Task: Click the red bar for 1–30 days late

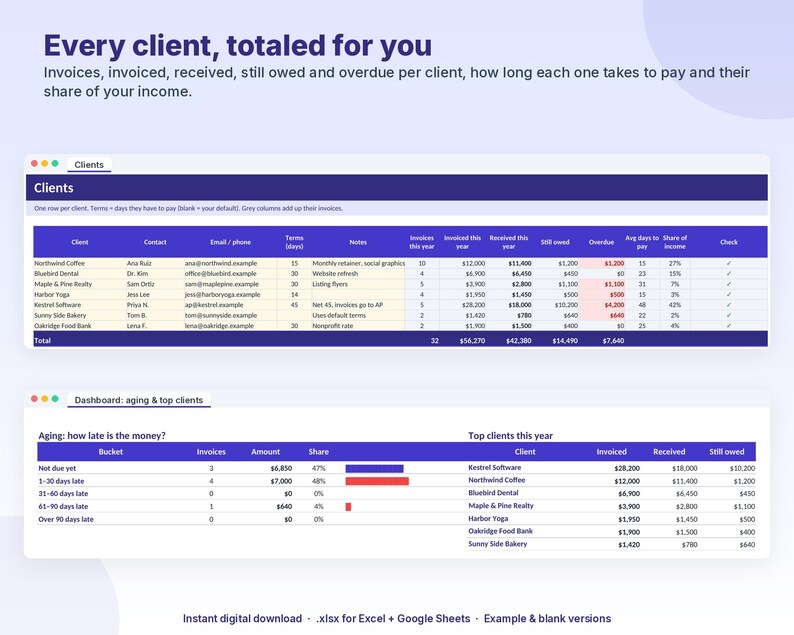Action: [x=377, y=481]
